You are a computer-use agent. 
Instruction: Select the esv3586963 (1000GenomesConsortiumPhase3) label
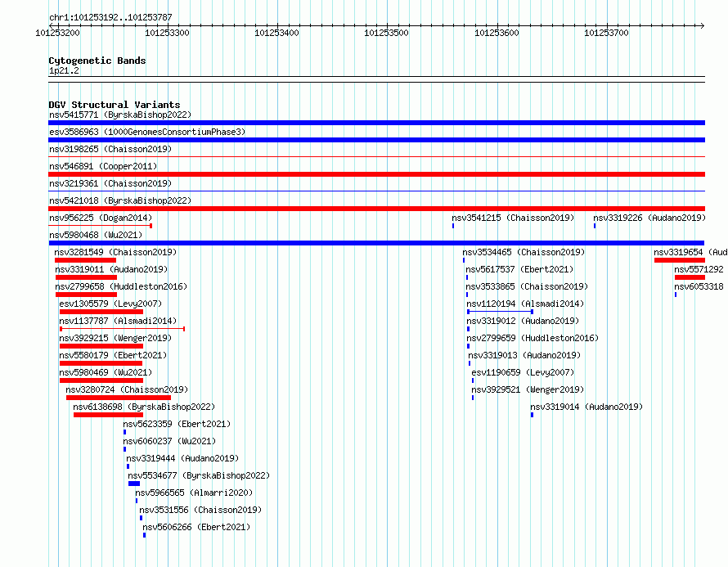147,132
